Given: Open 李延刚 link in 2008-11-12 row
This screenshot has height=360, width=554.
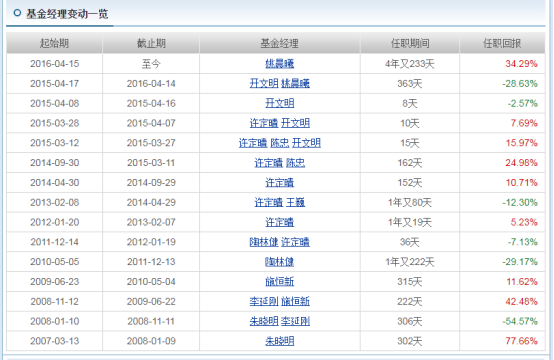Looking at the screenshot, I should pos(264,301).
